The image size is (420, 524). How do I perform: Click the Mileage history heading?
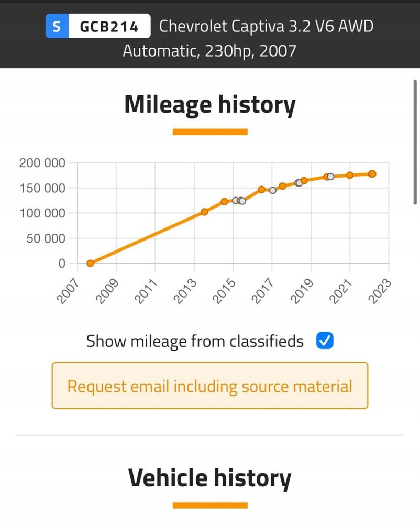click(x=210, y=105)
